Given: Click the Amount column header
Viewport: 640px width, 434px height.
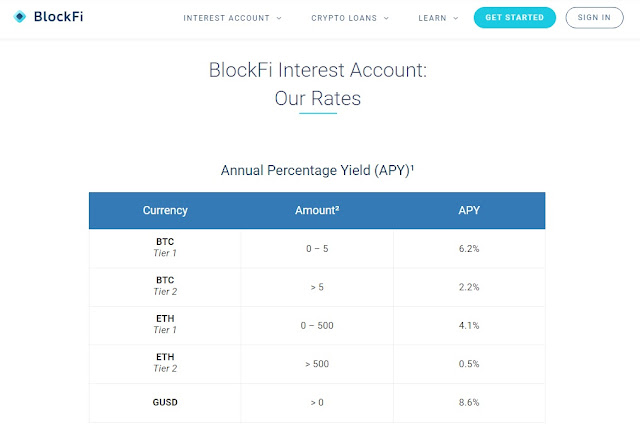Looking at the screenshot, I should (317, 210).
